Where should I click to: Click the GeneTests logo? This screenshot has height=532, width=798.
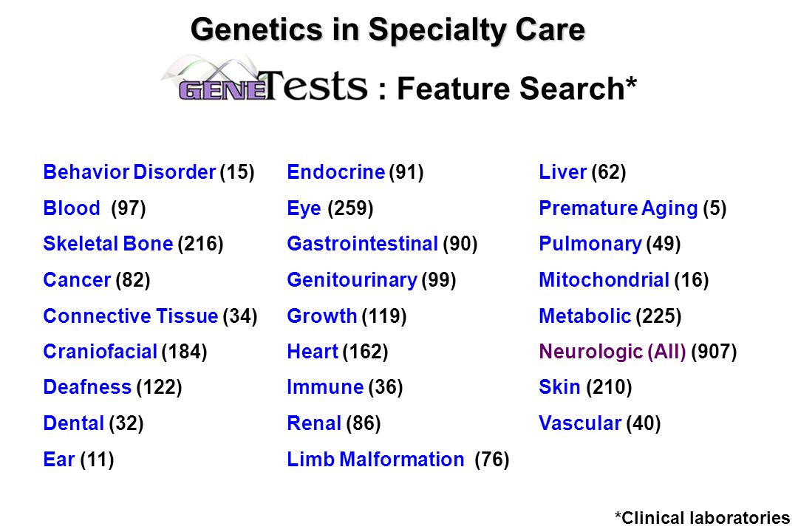264,79
